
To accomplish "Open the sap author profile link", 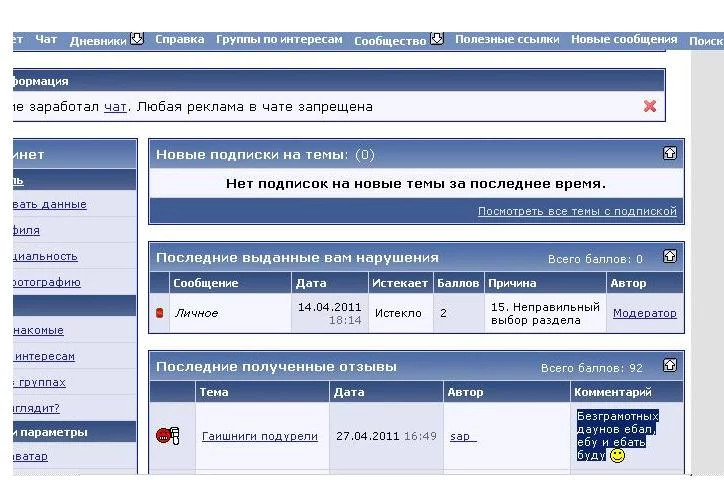I will coord(463,436).
